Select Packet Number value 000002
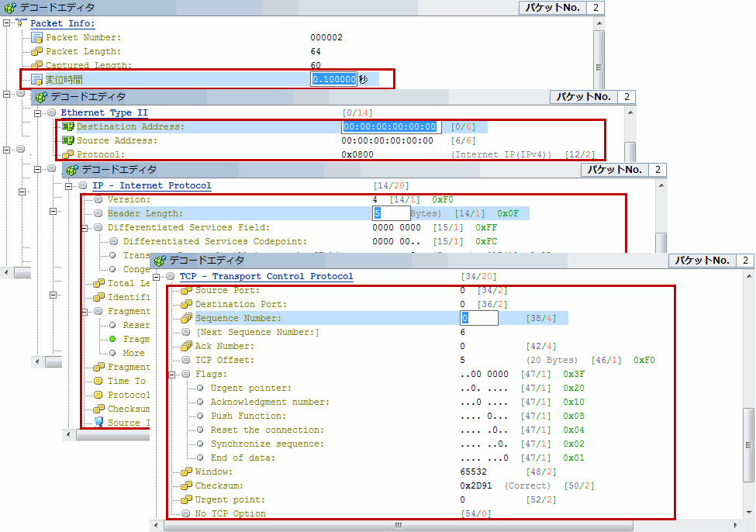 (x=326, y=38)
